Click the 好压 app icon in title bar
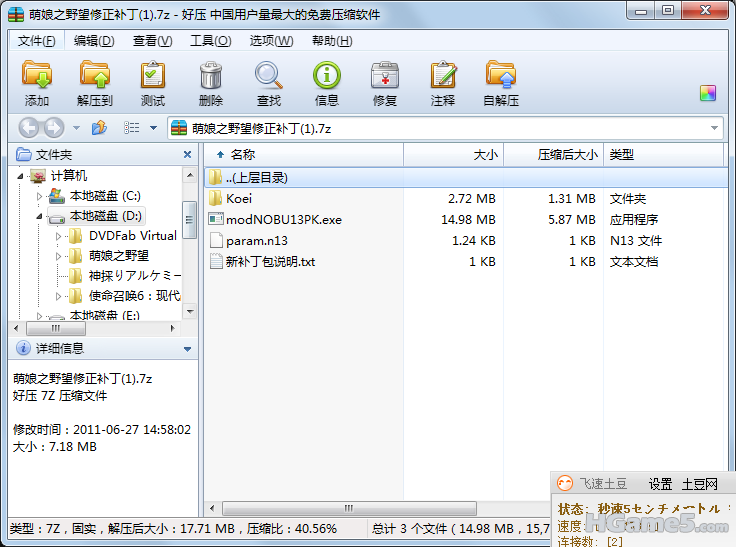This screenshot has height=547, width=736. 16,15
